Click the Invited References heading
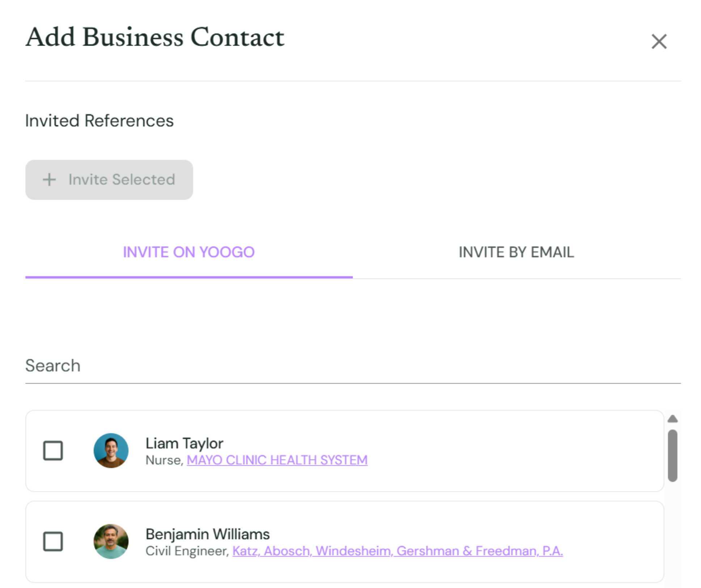 click(x=99, y=120)
